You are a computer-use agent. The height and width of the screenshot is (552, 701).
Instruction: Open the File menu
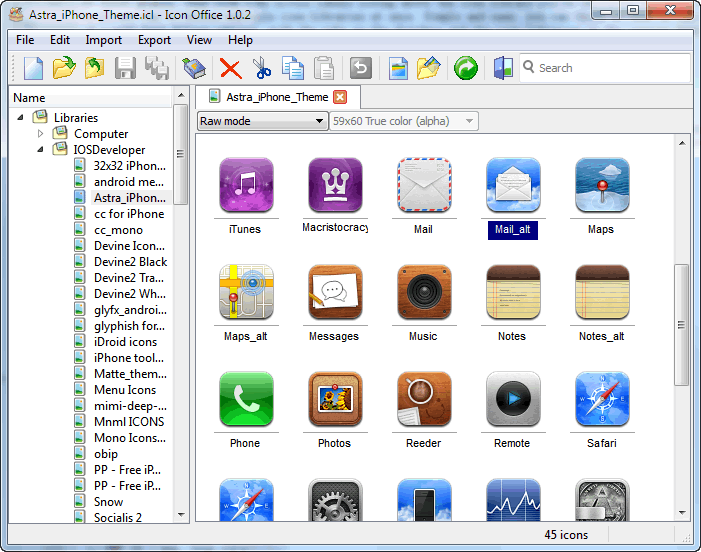[25, 40]
